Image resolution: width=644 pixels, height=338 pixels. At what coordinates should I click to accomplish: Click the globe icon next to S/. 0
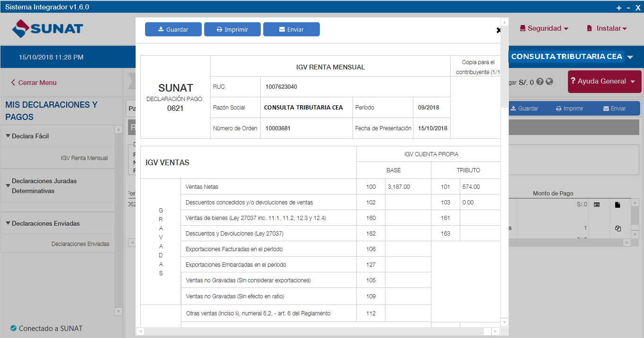[549, 82]
